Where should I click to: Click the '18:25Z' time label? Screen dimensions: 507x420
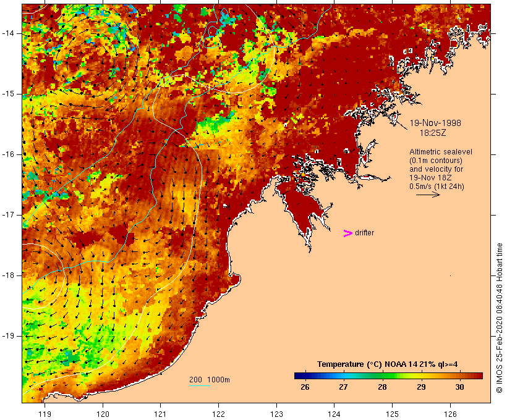click(x=433, y=133)
